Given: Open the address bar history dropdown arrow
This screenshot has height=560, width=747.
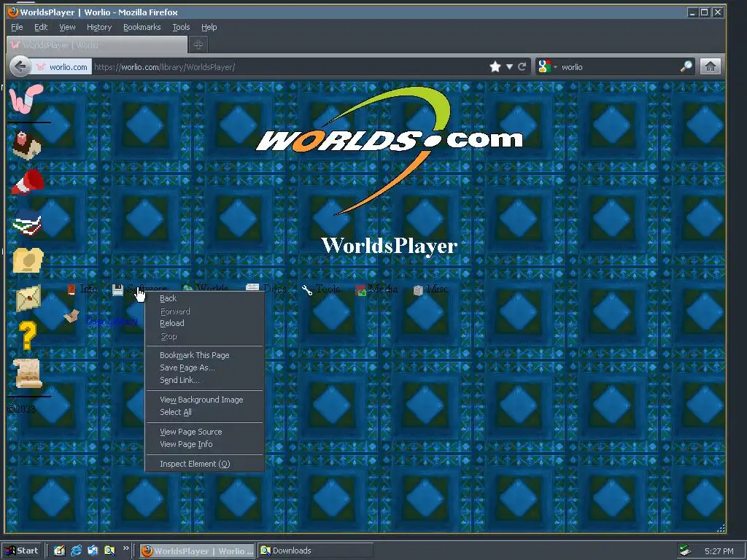Looking at the screenshot, I should pyautogui.click(x=509, y=66).
